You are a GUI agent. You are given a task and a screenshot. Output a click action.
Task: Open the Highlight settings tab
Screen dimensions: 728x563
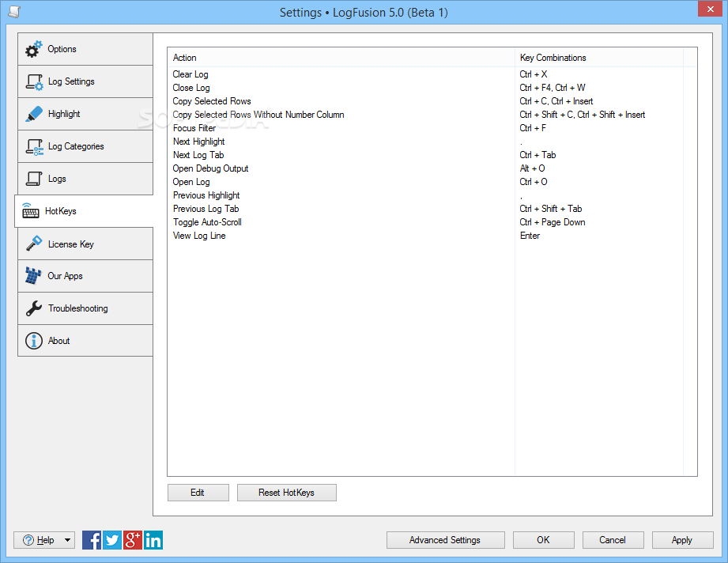[x=85, y=115]
